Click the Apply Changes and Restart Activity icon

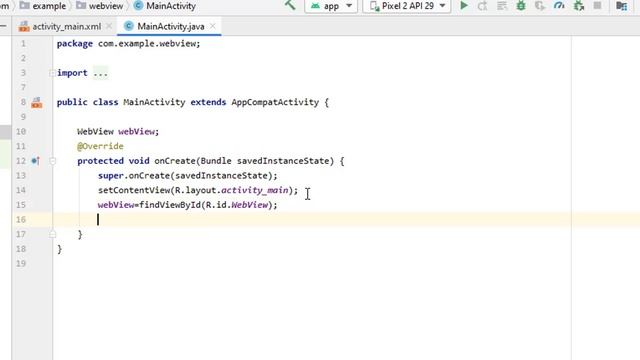click(x=482, y=6)
